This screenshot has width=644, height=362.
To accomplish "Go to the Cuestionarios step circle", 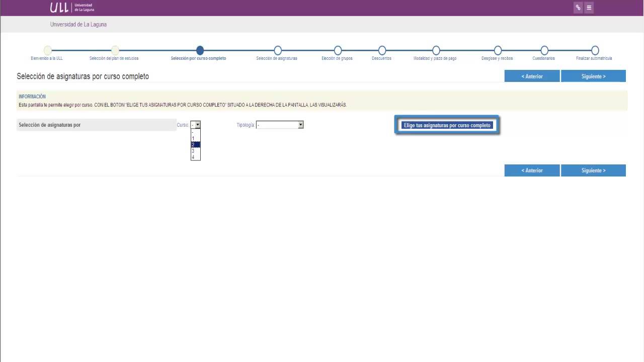I will coord(544,50).
